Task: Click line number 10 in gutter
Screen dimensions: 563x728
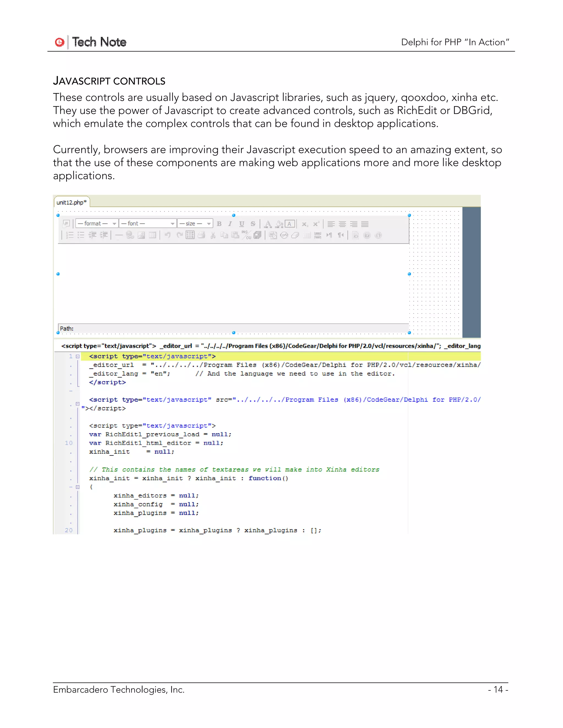Action: 69,443
